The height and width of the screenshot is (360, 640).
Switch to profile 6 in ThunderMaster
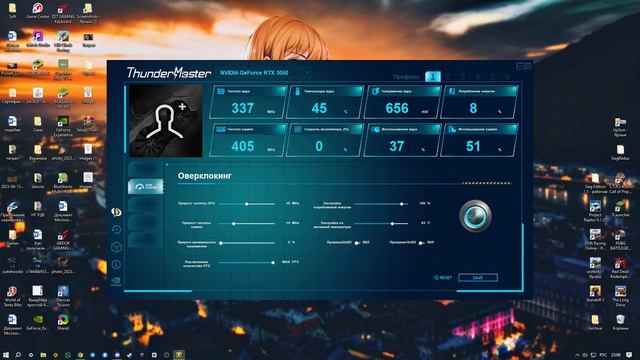pyautogui.click(x=507, y=76)
